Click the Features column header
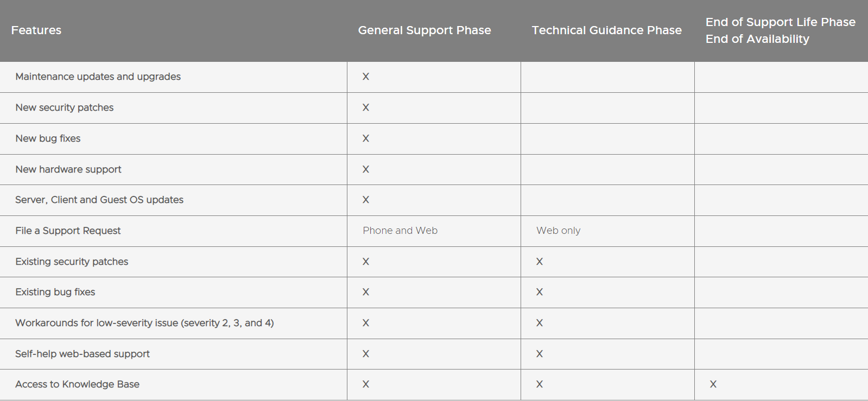Viewport: 868px width, 401px height. 36,30
